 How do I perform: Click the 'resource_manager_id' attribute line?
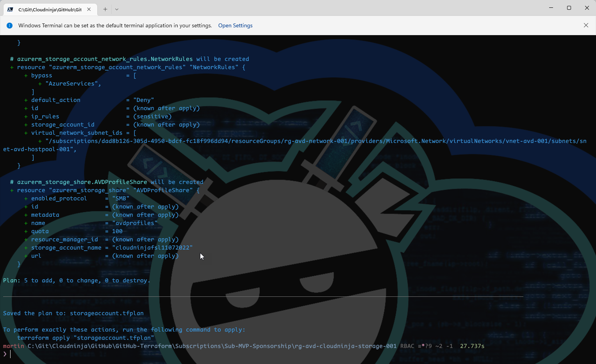pyautogui.click(x=101, y=239)
